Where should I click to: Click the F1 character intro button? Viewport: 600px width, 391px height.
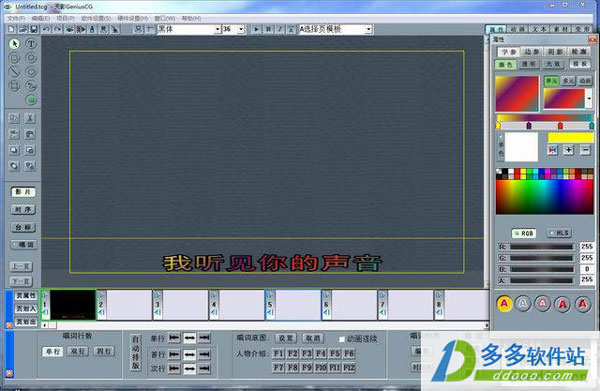click(278, 353)
